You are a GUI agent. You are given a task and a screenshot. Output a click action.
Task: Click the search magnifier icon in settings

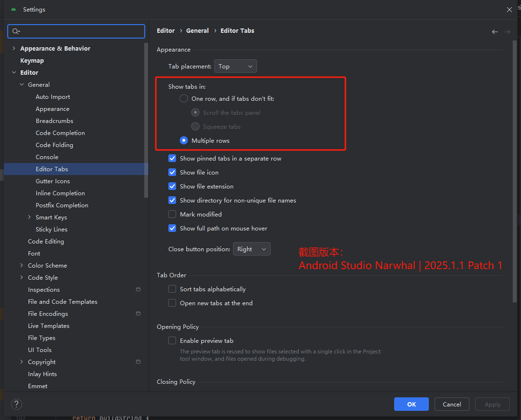[15, 31]
